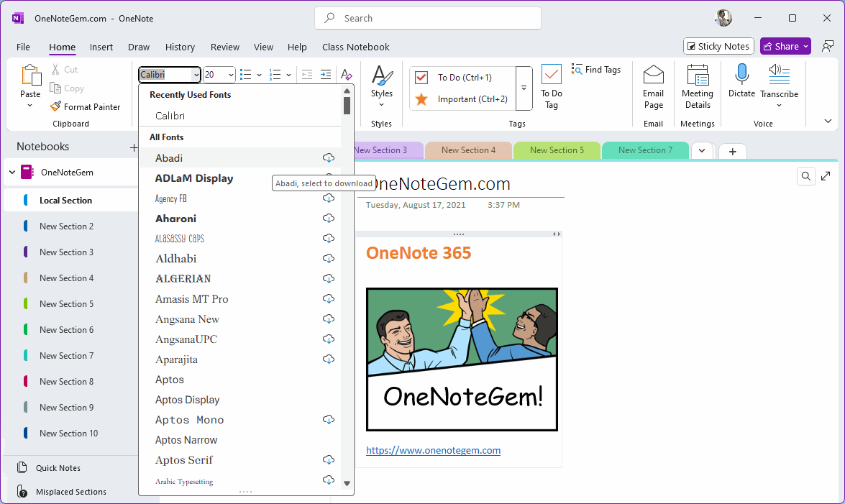
Task: Show more section tabs chevron
Action: point(702,150)
